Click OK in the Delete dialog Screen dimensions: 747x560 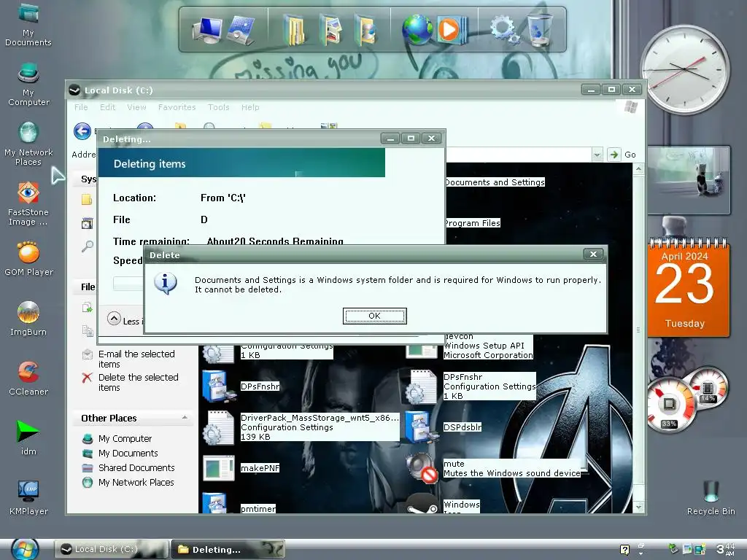click(x=374, y=316)
